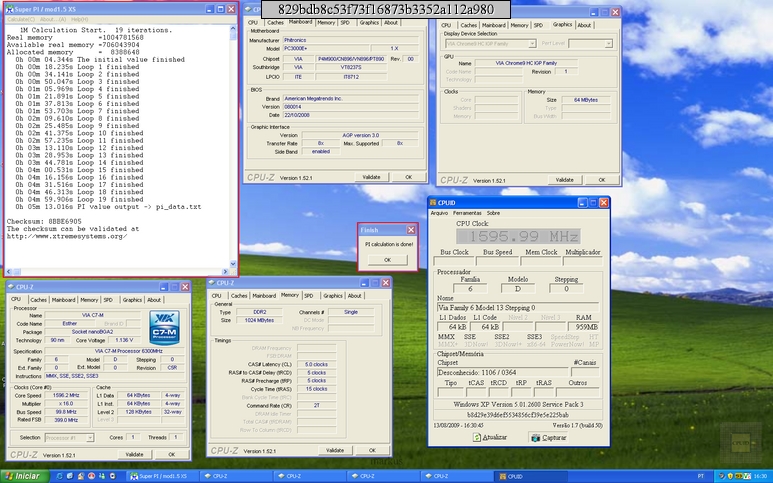Click Super PI vertical scrollbar up arrow
The width and height of the screenshot is (773, 483).
click(233, 30)
